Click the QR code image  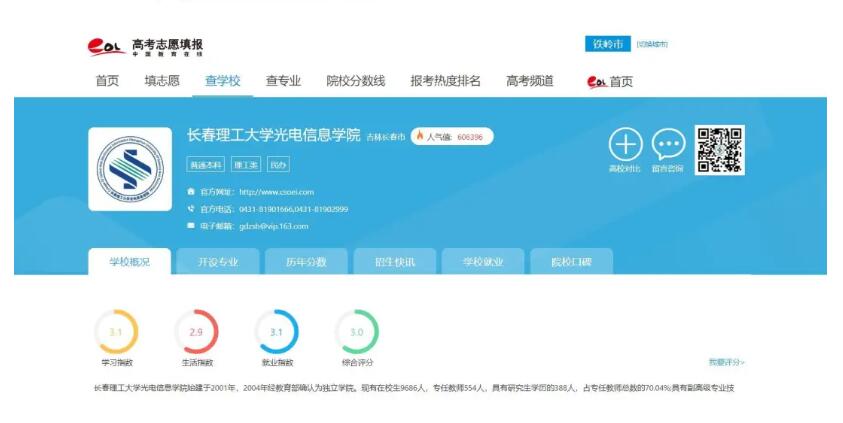(x=719, y=150)
